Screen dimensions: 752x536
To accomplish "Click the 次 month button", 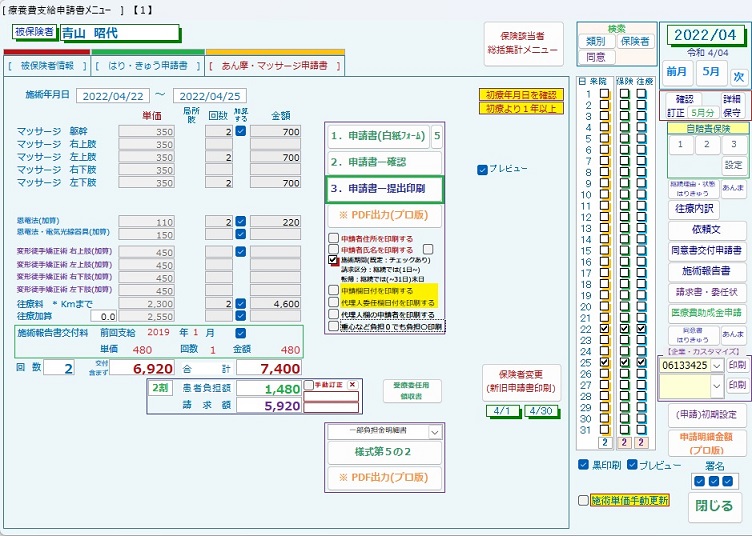I will click(739, 76).
